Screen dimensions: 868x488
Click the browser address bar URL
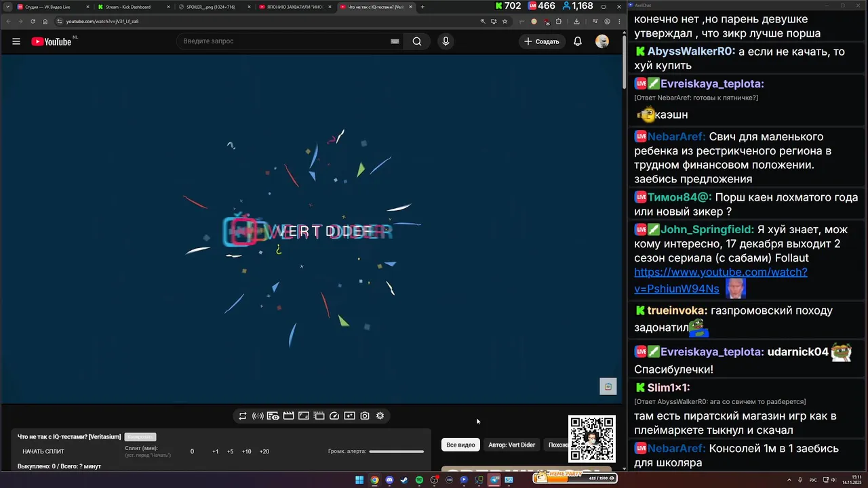click(102, 21)
